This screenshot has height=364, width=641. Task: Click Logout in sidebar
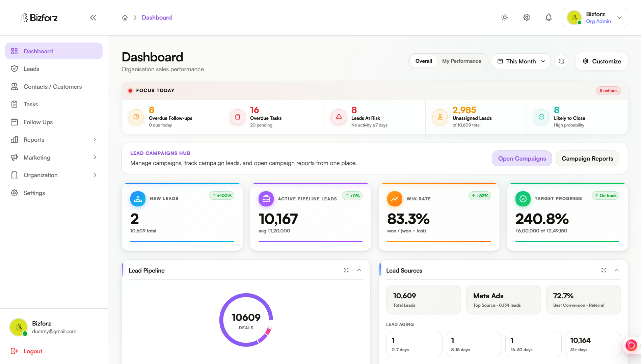pyautogui.click(x=26, y=351)
